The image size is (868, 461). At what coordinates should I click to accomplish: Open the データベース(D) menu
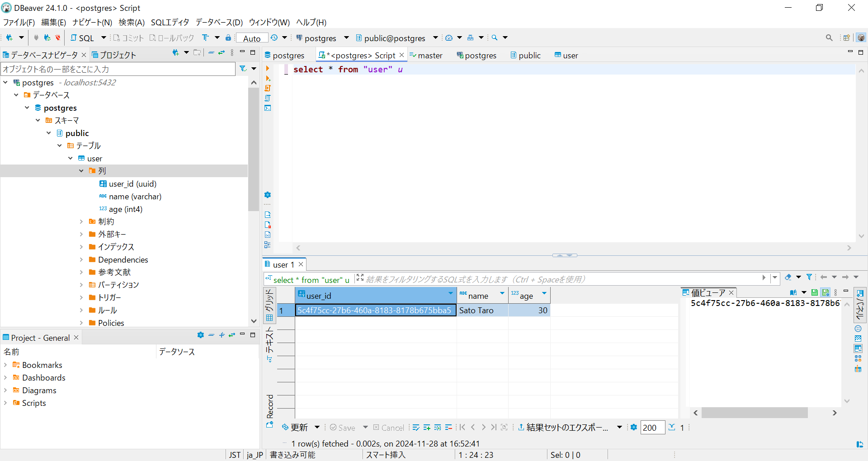219,22
